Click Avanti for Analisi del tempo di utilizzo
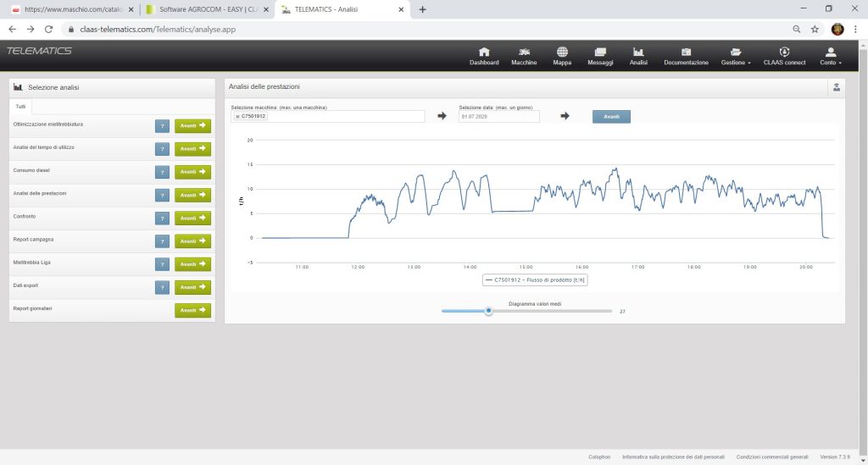The width and height of the screenshot is (868, 465). [x=192, y=149]
